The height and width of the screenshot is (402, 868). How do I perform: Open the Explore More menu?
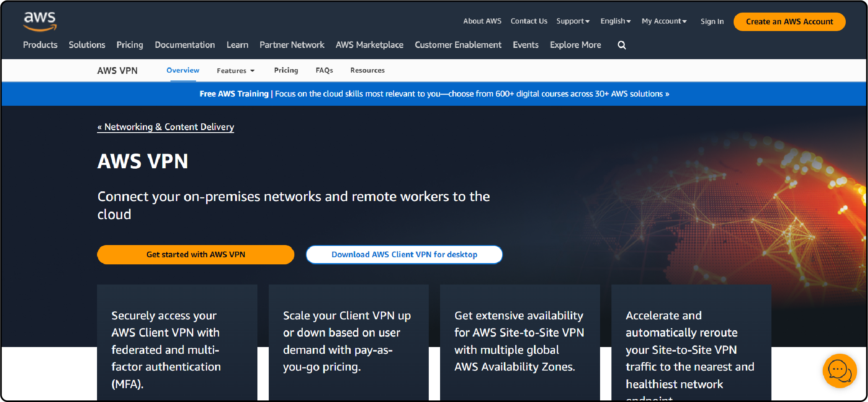pos(575,45)
